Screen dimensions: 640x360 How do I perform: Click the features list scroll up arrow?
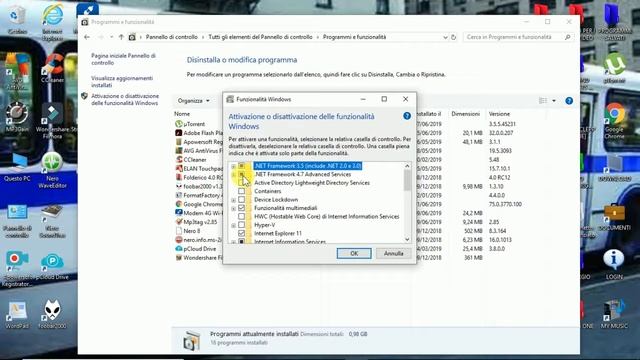pos(407,166)
